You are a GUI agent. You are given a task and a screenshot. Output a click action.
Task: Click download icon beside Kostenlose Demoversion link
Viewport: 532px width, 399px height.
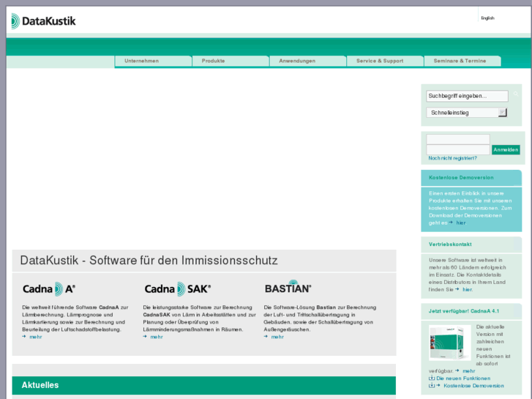coord(432,385)
